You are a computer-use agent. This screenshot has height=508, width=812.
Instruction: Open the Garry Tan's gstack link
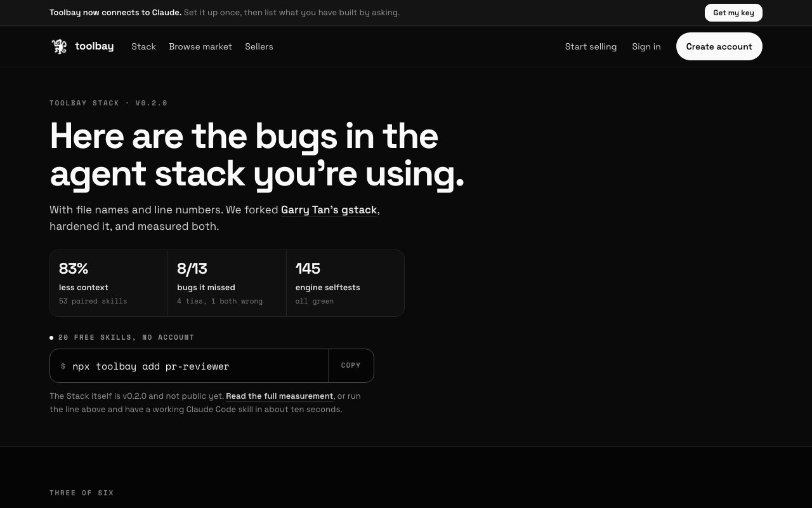329,210
